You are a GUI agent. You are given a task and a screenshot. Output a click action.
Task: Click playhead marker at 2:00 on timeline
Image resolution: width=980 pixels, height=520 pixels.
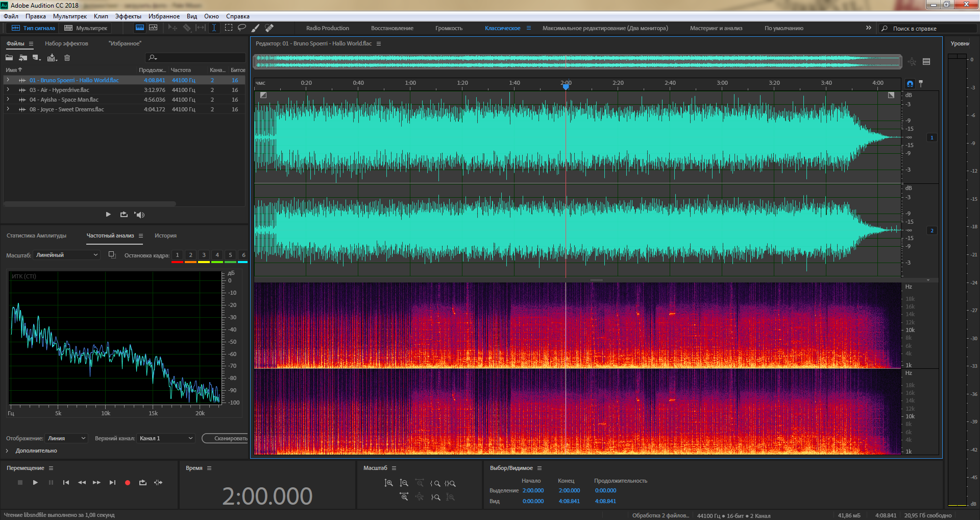566,87
